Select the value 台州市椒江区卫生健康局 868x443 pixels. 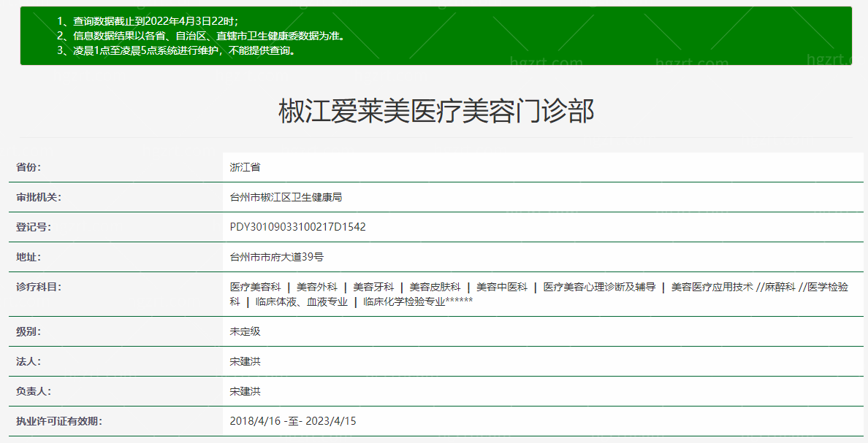click(286, 197)
